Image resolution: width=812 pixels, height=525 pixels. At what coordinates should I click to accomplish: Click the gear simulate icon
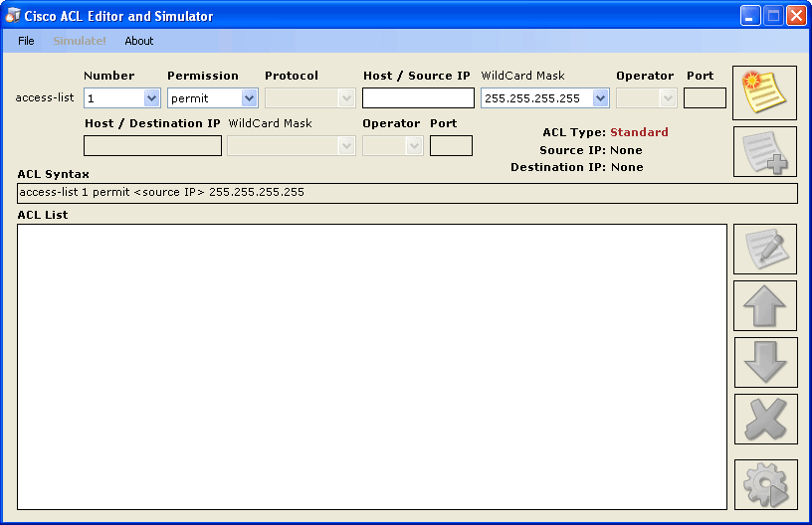coord(764,484)
